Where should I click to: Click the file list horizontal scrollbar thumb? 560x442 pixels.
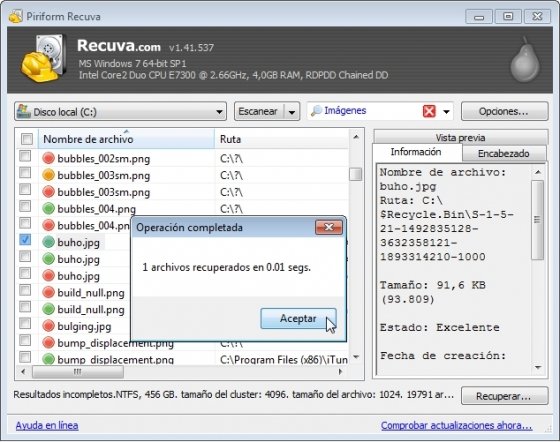(78, 372)
